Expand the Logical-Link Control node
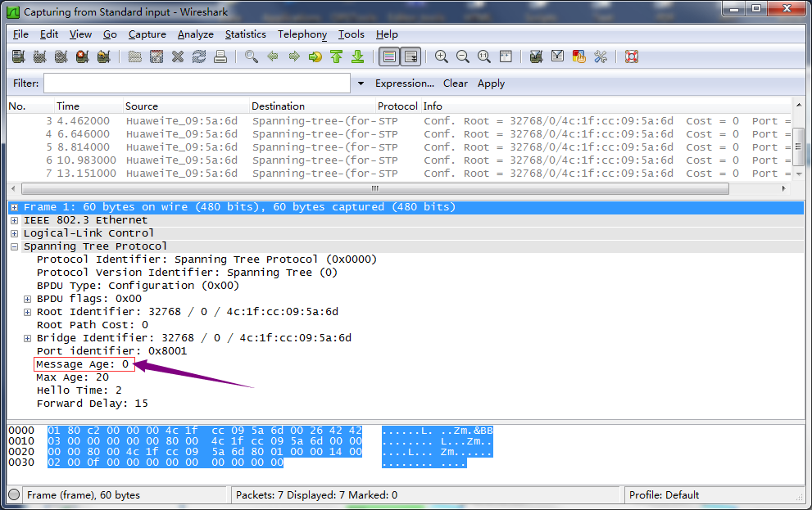812x510 pixels. (x=15, y=234)
